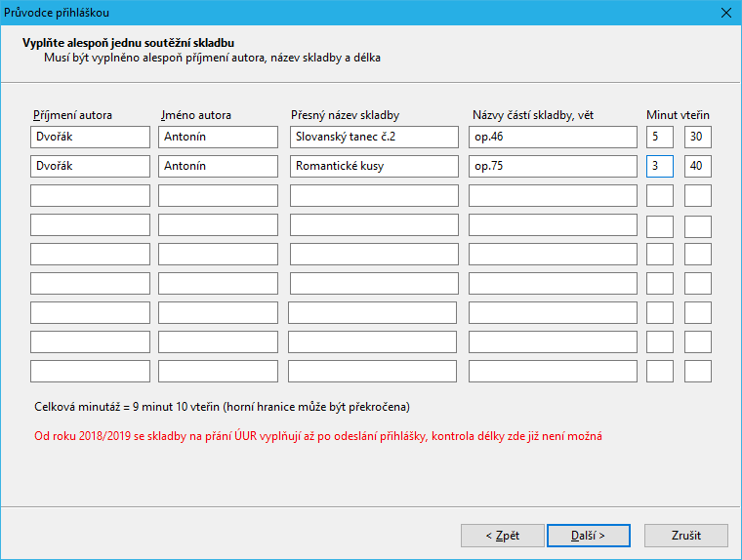Click empty third row surname field

pyautogui.click(x=90, y=195)
